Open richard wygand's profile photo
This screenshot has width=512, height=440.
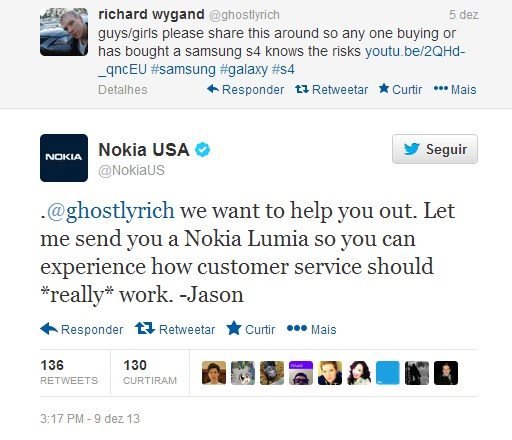point(64,32)
